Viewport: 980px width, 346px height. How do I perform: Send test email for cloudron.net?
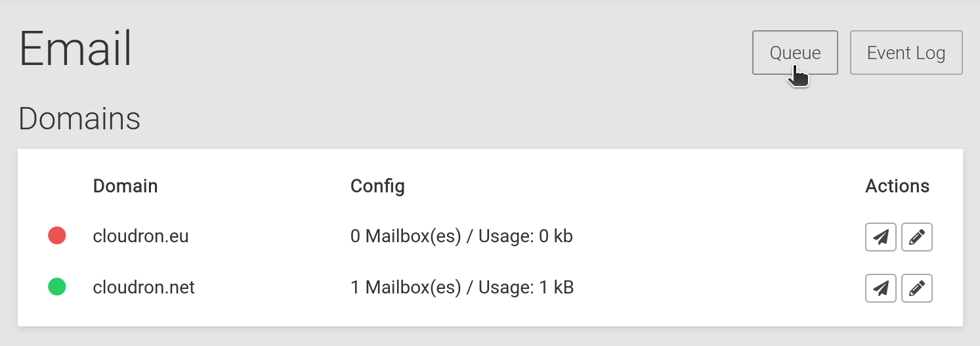point(881,288)
